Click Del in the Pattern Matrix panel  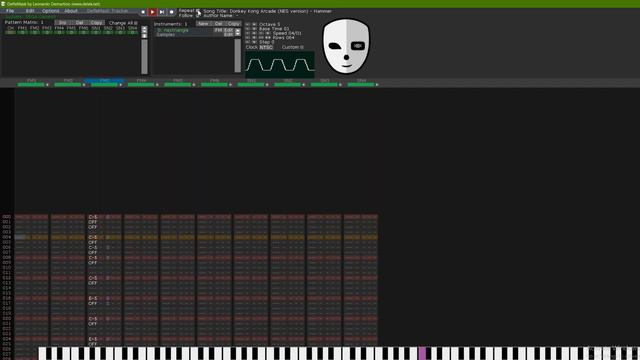coord(80,23)
